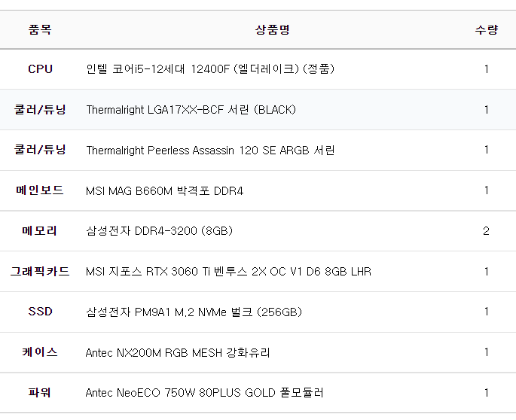Open the MSI 지포스 RTX 3060 Ti product
Image resolution: width=516 pixels, height=420 pixels.
(x=228, y=272)
